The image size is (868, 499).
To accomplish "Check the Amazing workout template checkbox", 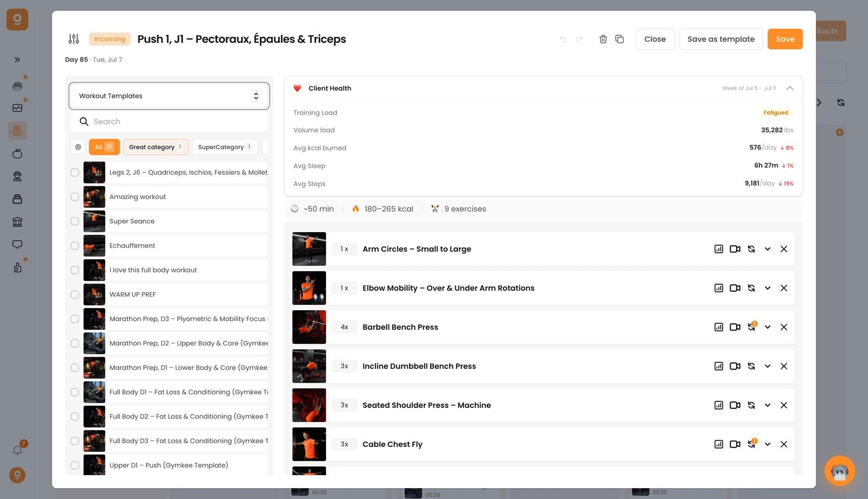I will coord(75,197).
